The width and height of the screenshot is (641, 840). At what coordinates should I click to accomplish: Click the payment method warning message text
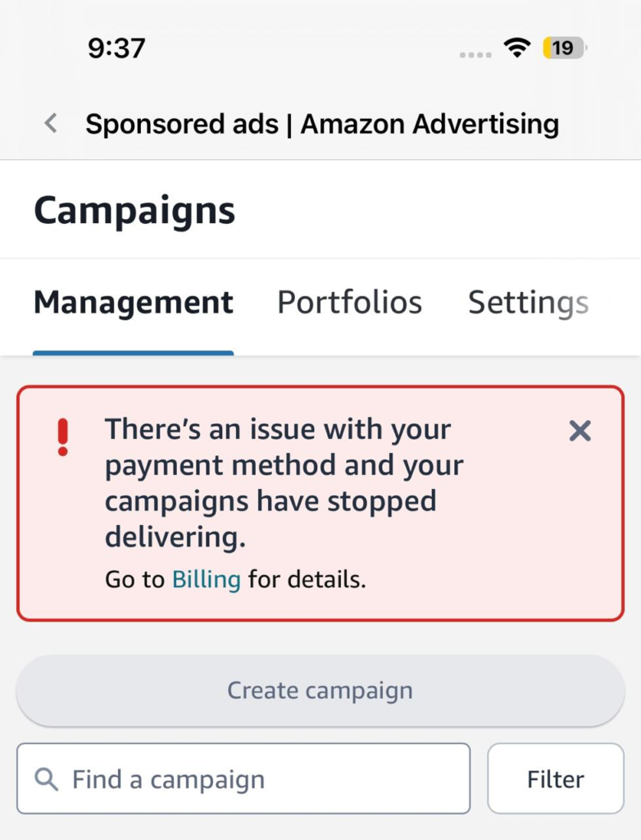(284, 483)
